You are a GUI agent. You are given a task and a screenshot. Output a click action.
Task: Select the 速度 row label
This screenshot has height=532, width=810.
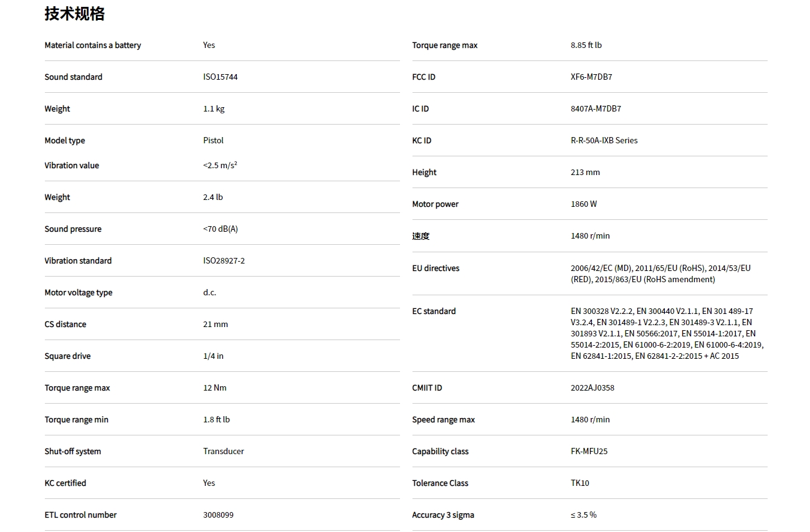pyautogui.click(x=421, y=236)
